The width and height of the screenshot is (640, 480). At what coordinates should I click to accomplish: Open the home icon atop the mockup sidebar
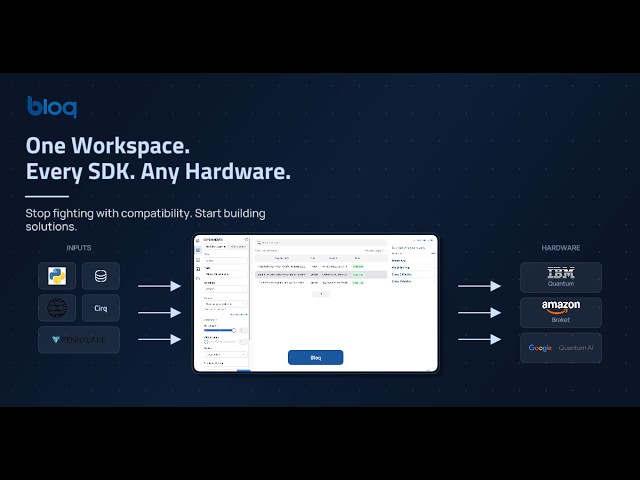tap(198, 240)
